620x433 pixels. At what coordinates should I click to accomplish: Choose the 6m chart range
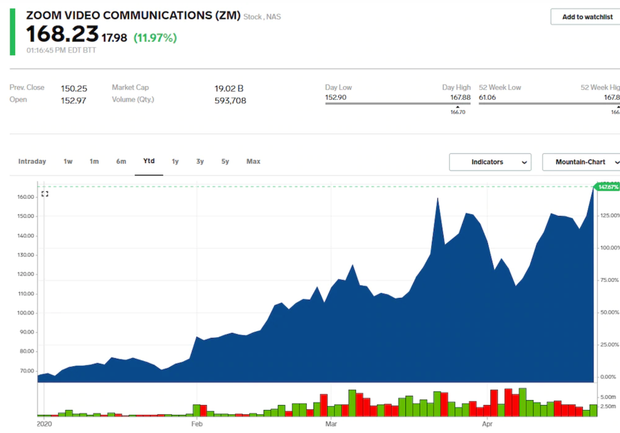(x=121, y=161)
